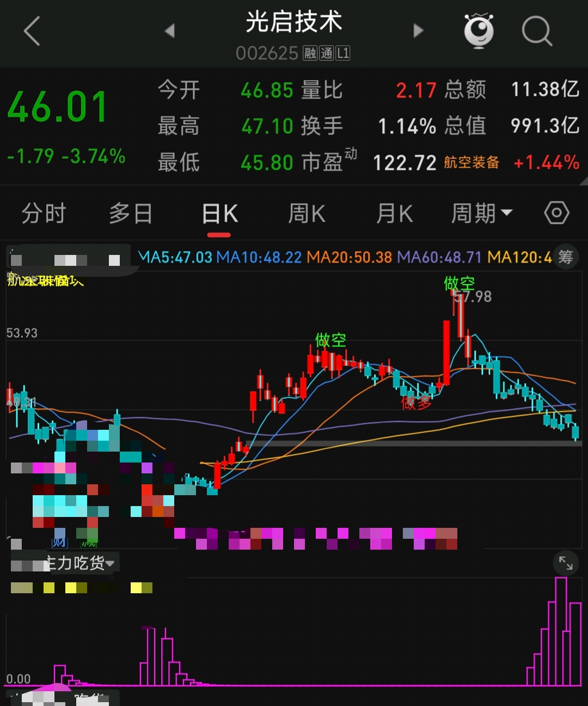Tap the 做空 marker near 57.98 peak
Image resolution: width=588 pixels, height=706 pixels.
[x=460, y=284]
